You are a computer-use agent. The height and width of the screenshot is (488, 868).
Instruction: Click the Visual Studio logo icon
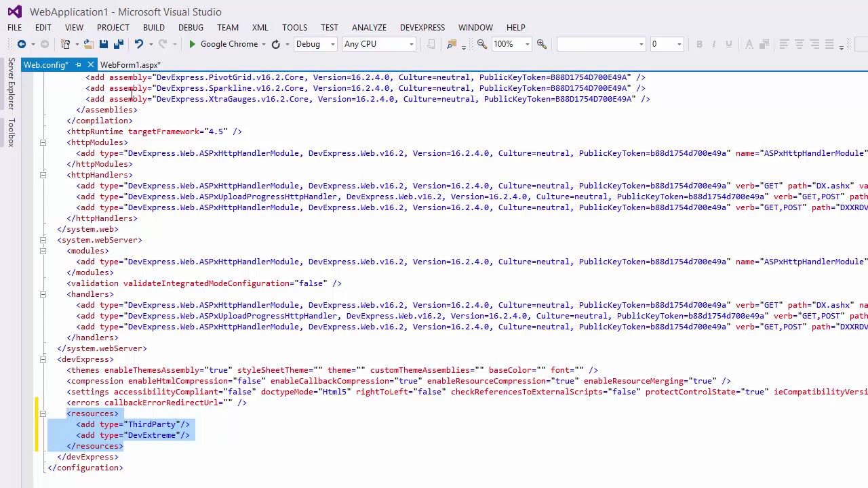(x=14, y=12)
